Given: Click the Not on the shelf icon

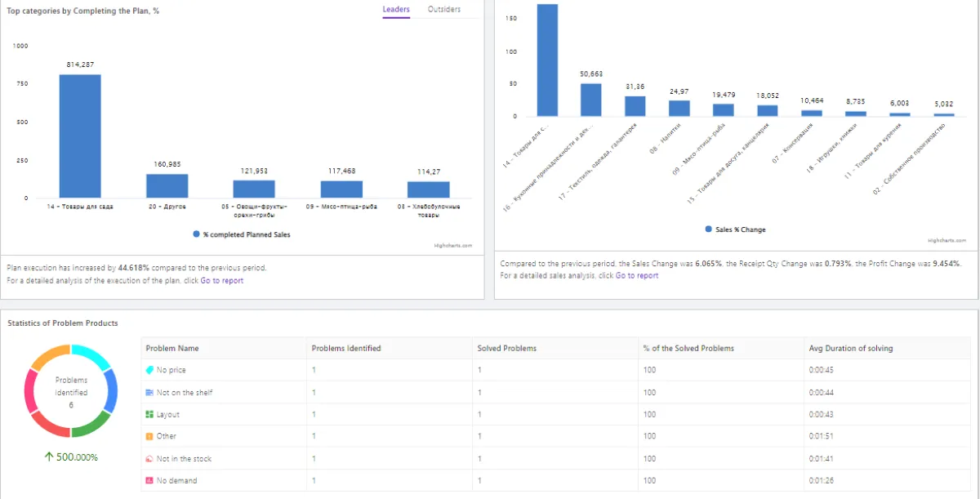Looking at the screenshot, I should coord(149,392).
